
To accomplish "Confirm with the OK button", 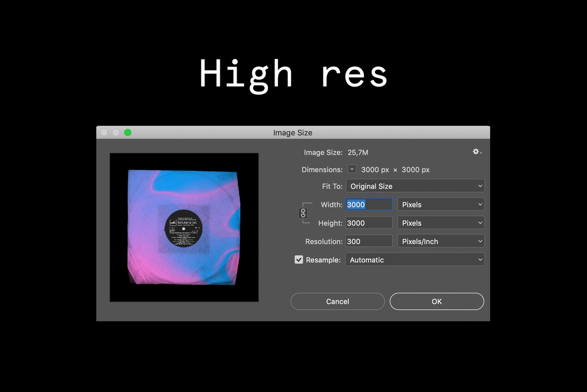I will [437, 301].
